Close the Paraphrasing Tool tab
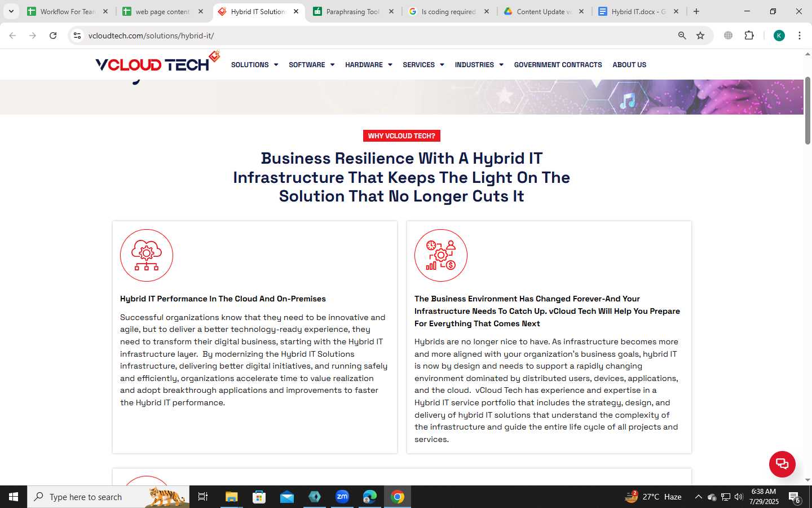 (x=391, y=11)
